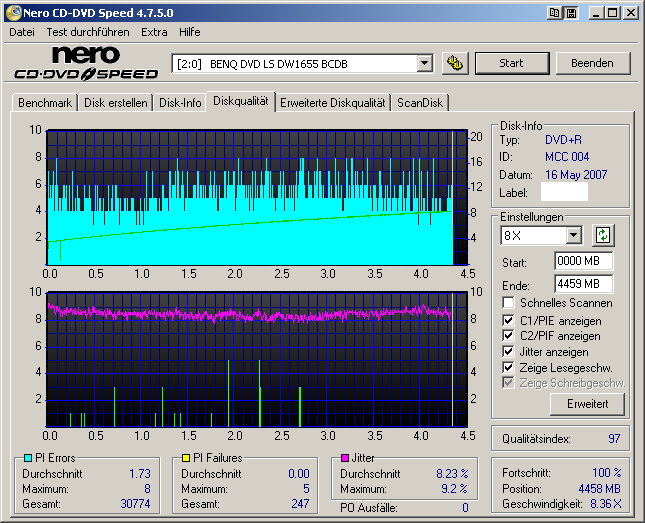Click the copy-to-clipboard icon in title bar

554,12
